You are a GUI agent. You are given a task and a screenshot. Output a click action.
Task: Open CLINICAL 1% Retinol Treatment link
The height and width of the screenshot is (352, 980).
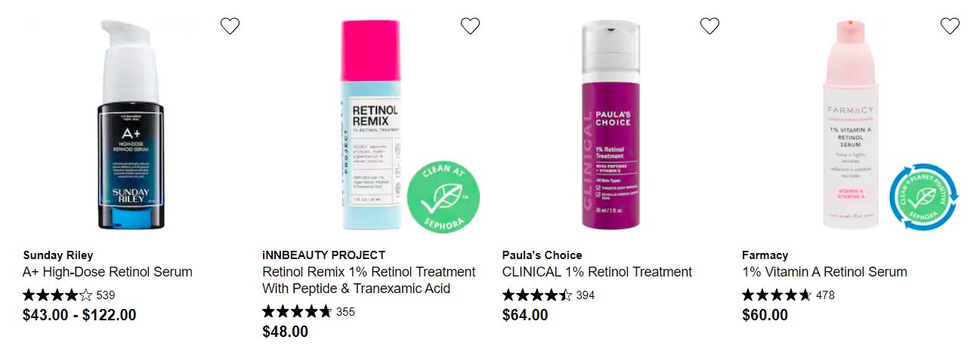[597, 272]
